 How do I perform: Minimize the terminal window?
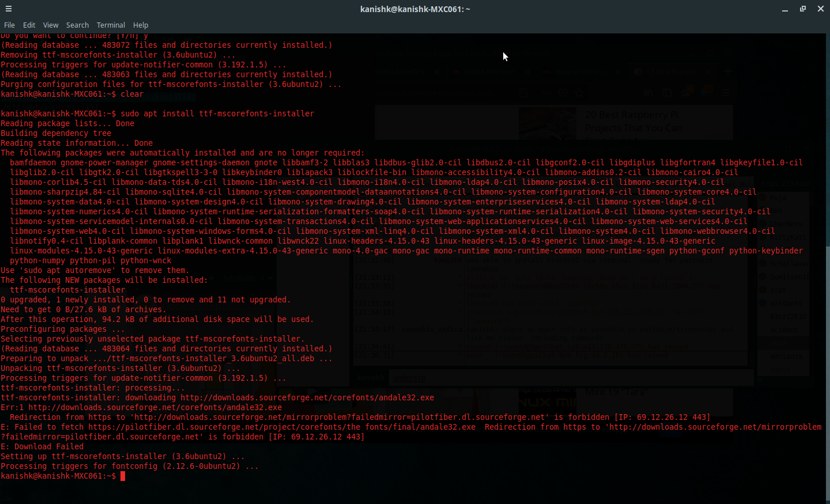(x=785, y=9)
